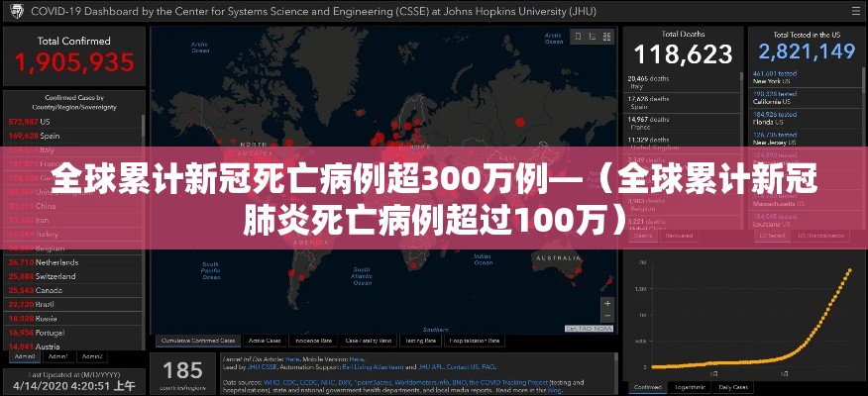The height and width of the screenshot is (396, 868).
Task: Select New York US tested row
Action: (804, 77)
